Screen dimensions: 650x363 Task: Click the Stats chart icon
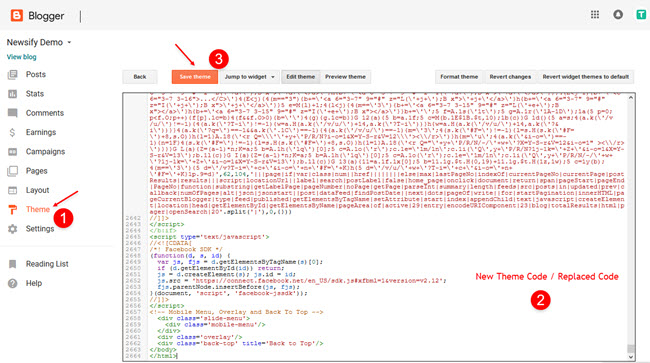tap(12, 94)
